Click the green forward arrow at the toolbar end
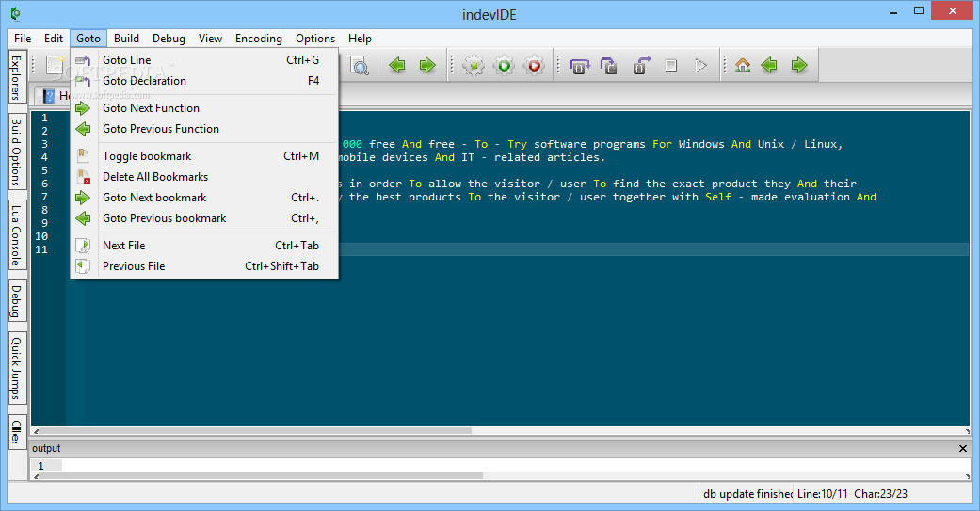Screen dimensions: 980x511 pyautogui.click(x=799, y=65)
